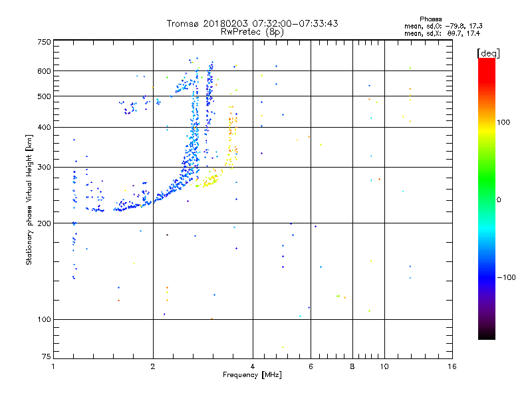Click the '-100' colorbar tick label
Viewport: 532px width, 399px height.
point(506,277)
